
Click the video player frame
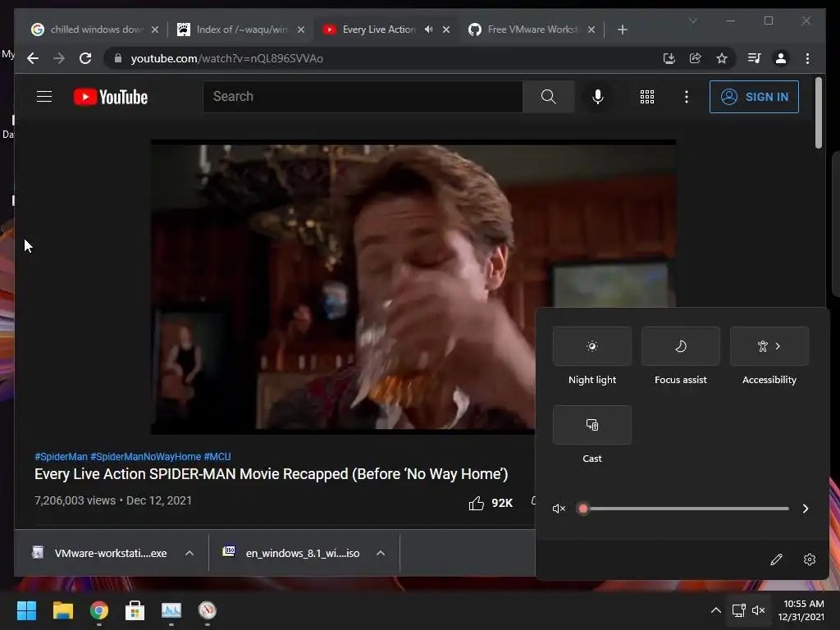tap(413, 287)
